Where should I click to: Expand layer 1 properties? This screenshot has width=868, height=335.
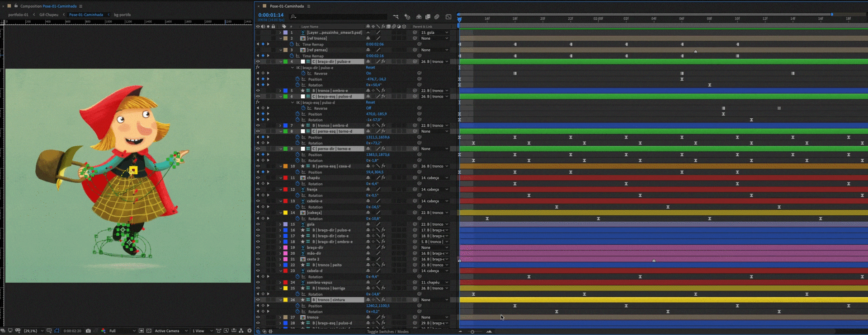pos(280,33)
